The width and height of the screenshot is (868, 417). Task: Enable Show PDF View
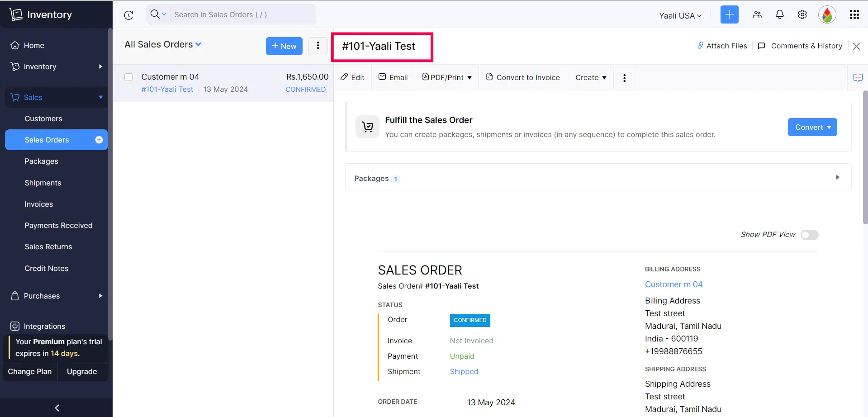coord(809,235)
